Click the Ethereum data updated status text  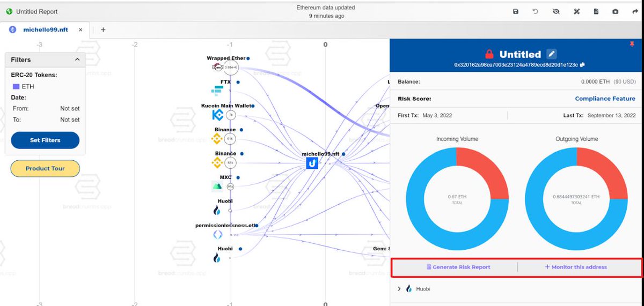click(326, 8)
